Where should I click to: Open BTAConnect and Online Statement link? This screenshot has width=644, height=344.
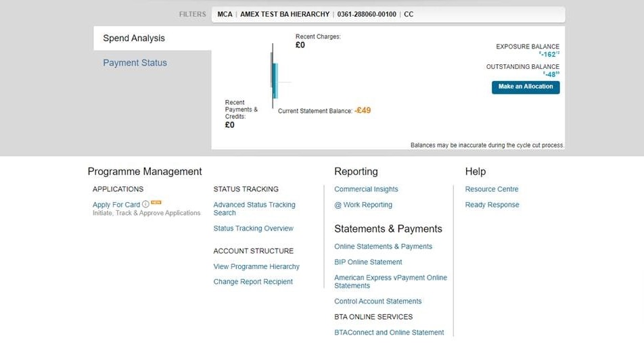coord(389,333)
